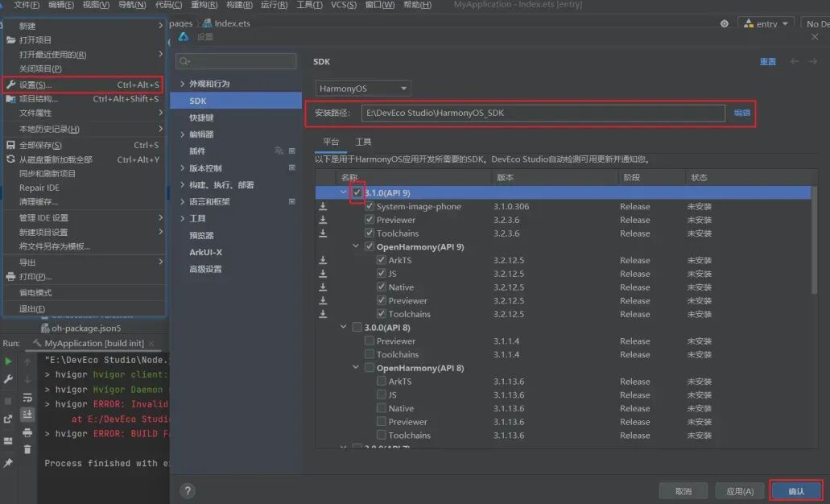Open the 构建(B) menu in menu bar
Image resolution: width=830 pixels, height=504 pixels.
coord(239,5)
